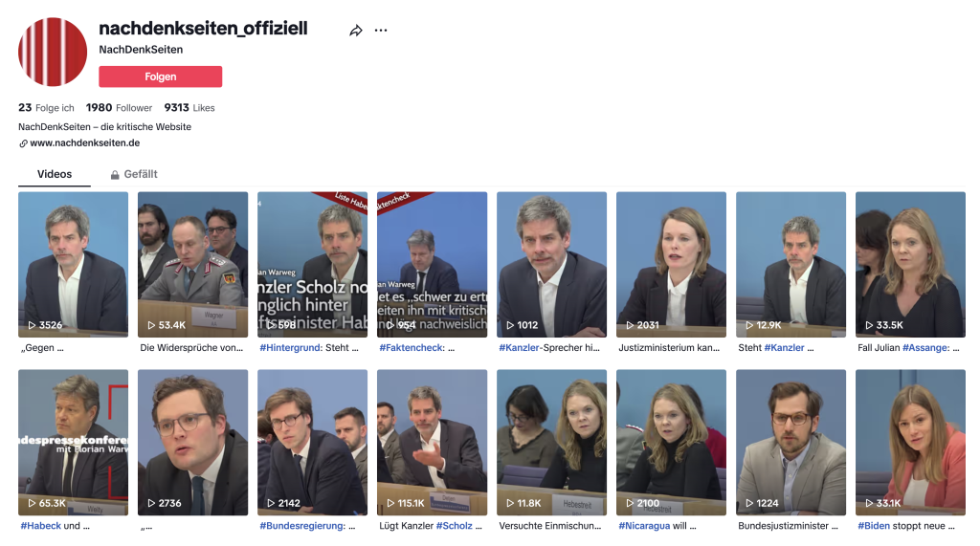Click the NachDenkSeiten profile avatar
980x546 pixels.
pyautogui.click(x=53, y=52)
